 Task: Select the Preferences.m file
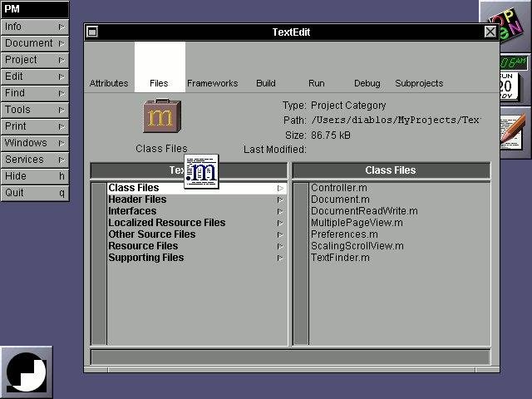(399, 234)
